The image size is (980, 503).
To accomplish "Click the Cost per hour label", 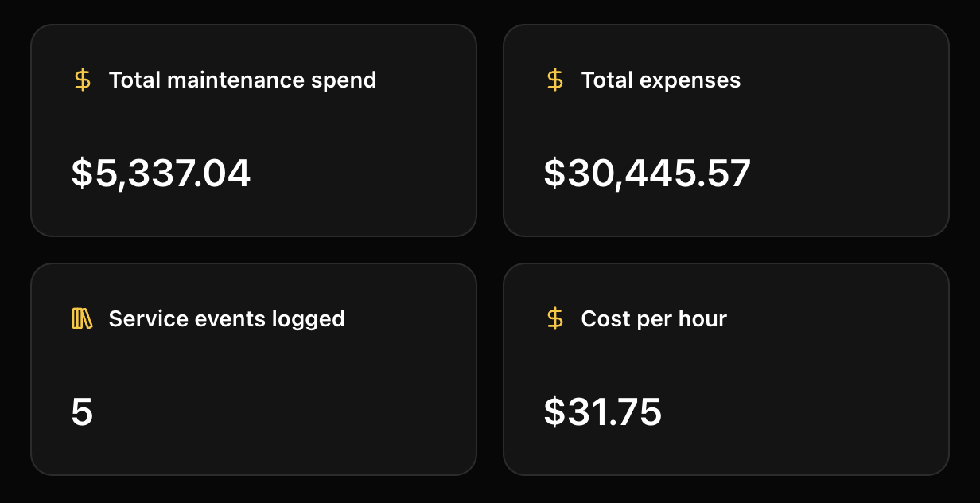I will click(653, 318).
